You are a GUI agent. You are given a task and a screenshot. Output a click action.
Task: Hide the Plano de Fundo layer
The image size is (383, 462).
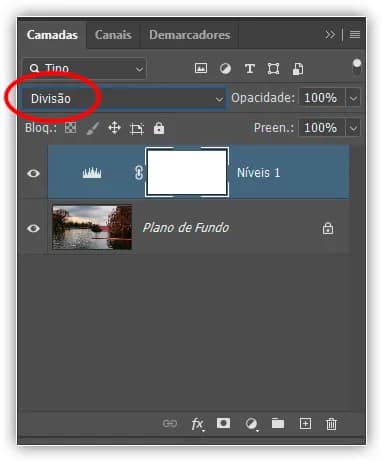coord(33,228)
